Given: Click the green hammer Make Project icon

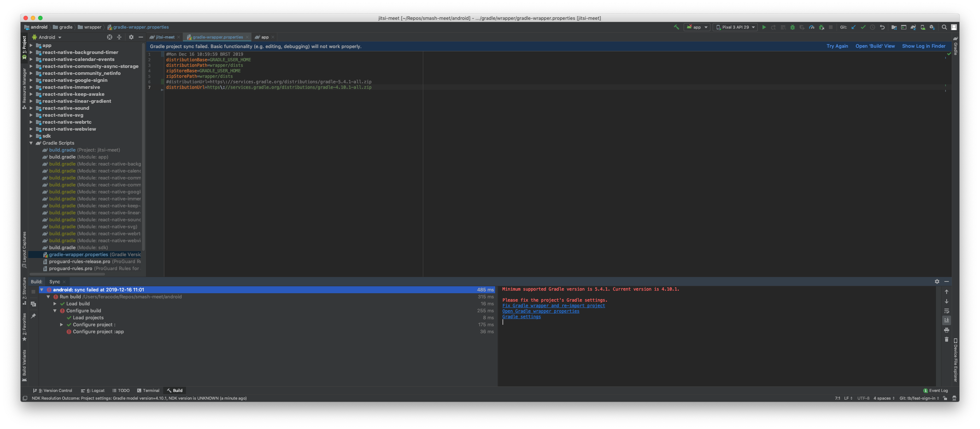Looking at the screenshot, I should pyautogui.click(x=676, y=27).
